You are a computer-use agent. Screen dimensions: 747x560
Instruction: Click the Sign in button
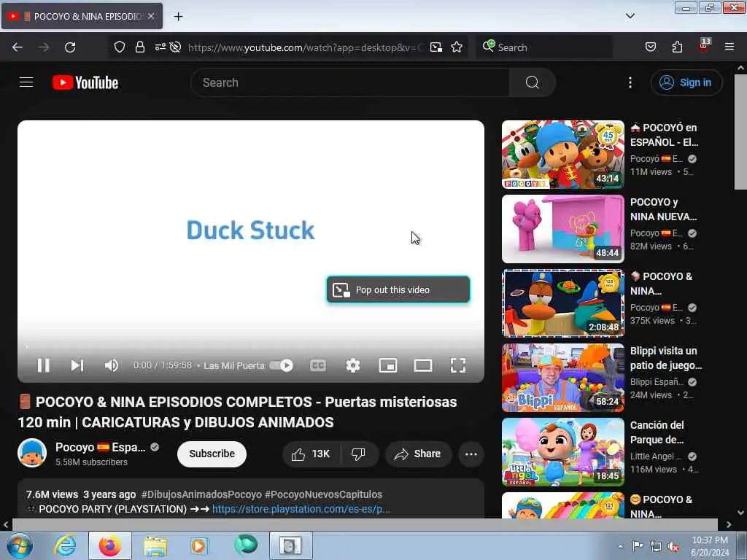686,82
